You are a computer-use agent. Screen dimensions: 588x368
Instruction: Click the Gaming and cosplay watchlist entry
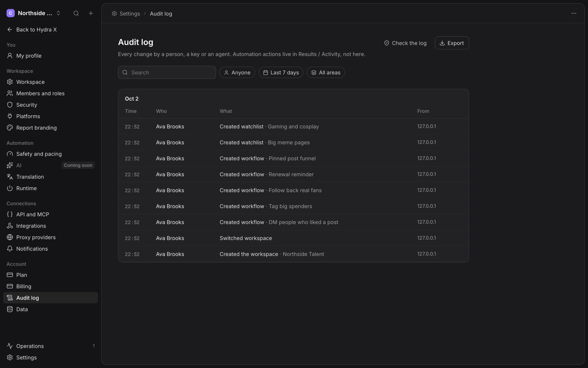293,126
